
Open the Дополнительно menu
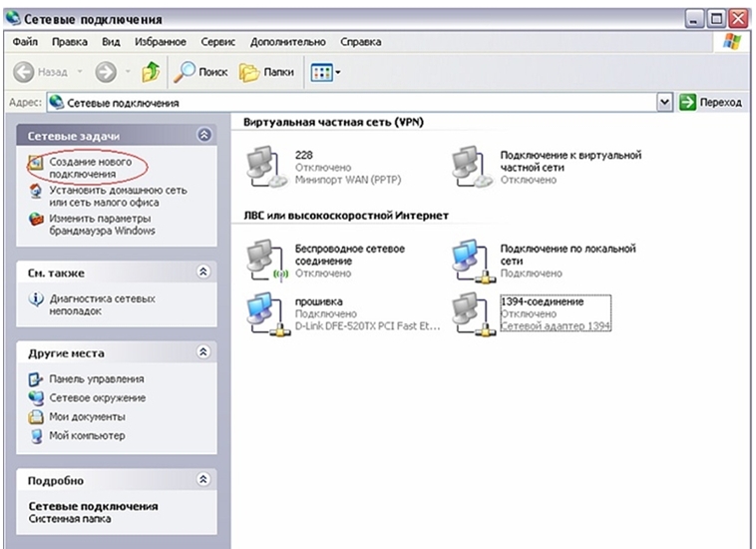[288, 43]
